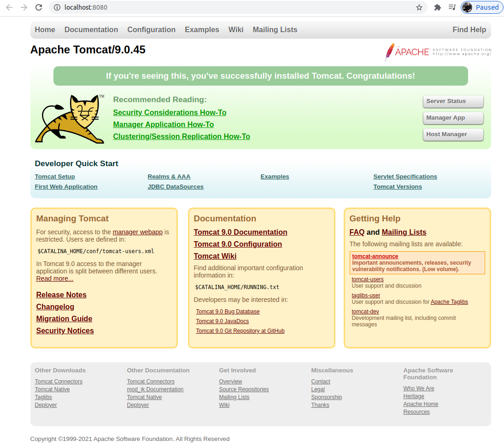Open the Home navigation item
Viewport: 504px width, 446px height.
point(45,29)
